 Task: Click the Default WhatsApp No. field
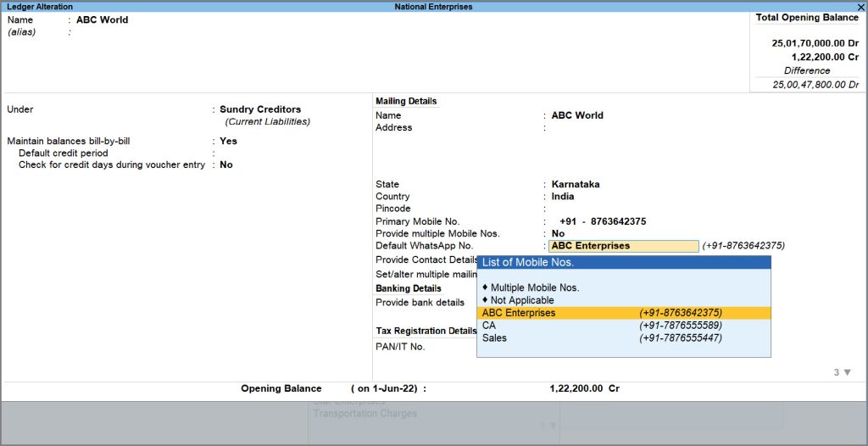click(x=623, y=246)
